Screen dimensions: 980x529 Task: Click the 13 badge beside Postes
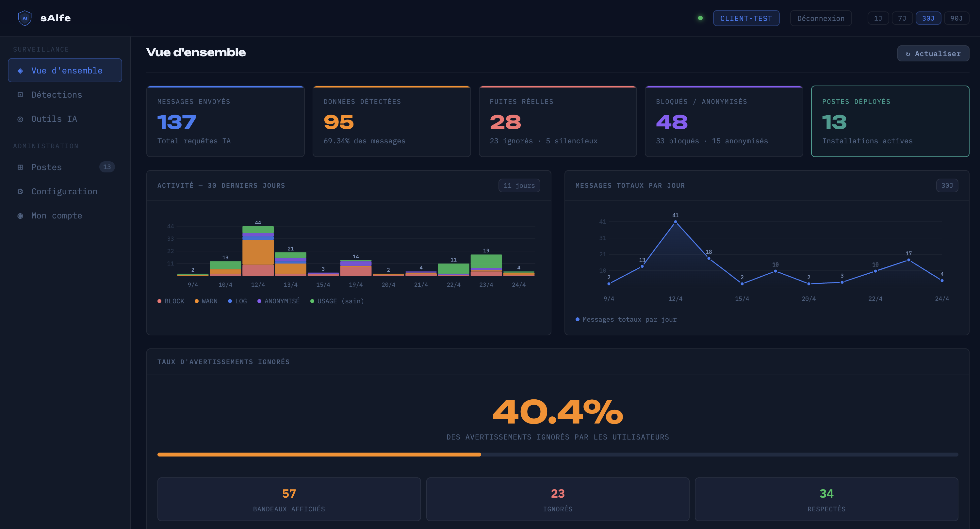(x=107, y=167)
